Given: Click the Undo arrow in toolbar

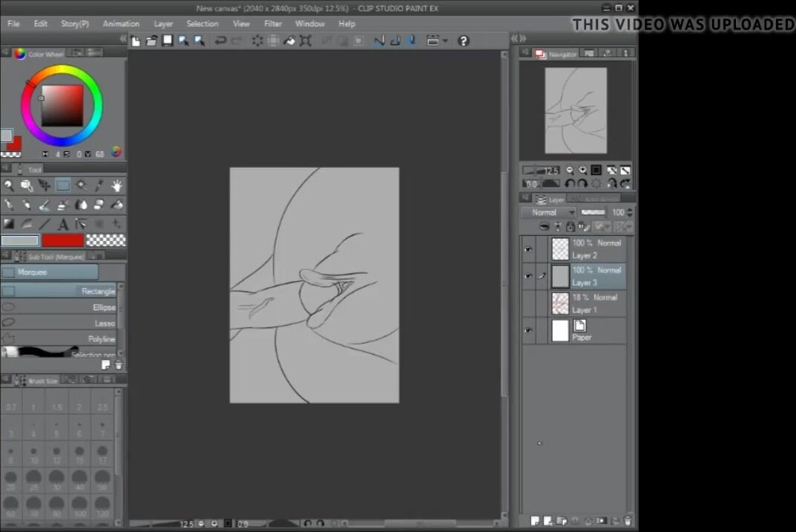Looking at the screenshot, I should click(x=220, y=41).
